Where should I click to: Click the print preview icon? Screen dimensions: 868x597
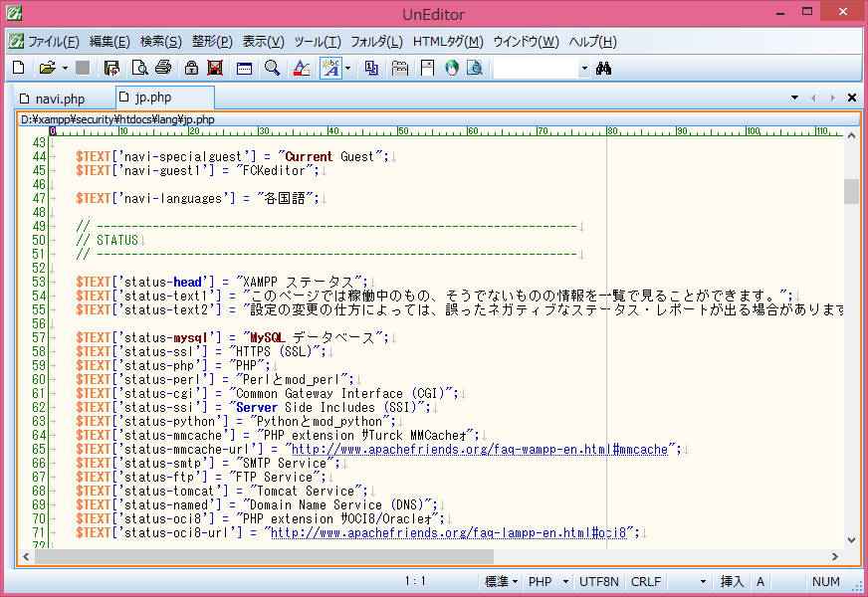(140, 68)
